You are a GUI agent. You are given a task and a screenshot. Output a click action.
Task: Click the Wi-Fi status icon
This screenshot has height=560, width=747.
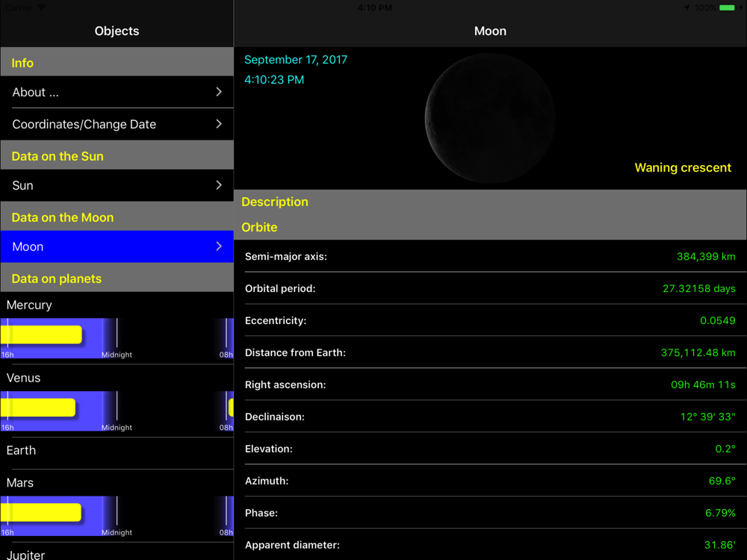41,7
